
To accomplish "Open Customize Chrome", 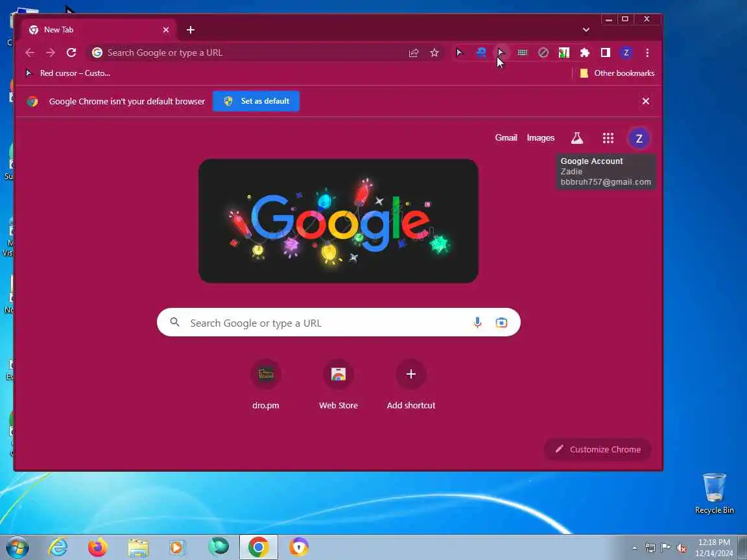I will pyautogui.click(x=597, y=449).
